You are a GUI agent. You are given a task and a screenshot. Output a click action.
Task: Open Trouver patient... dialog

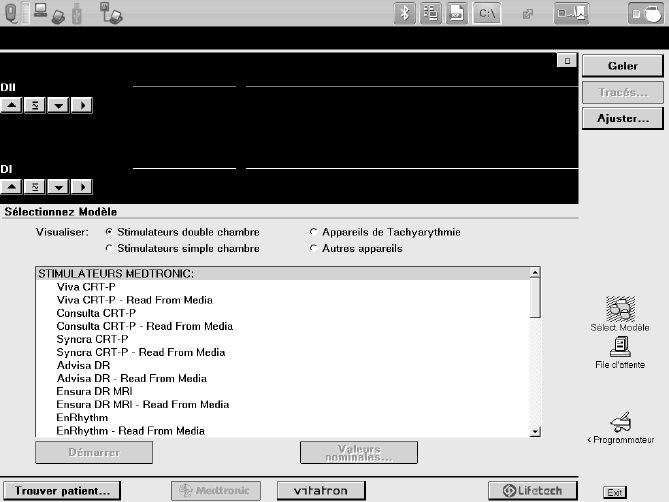point(62,490)
